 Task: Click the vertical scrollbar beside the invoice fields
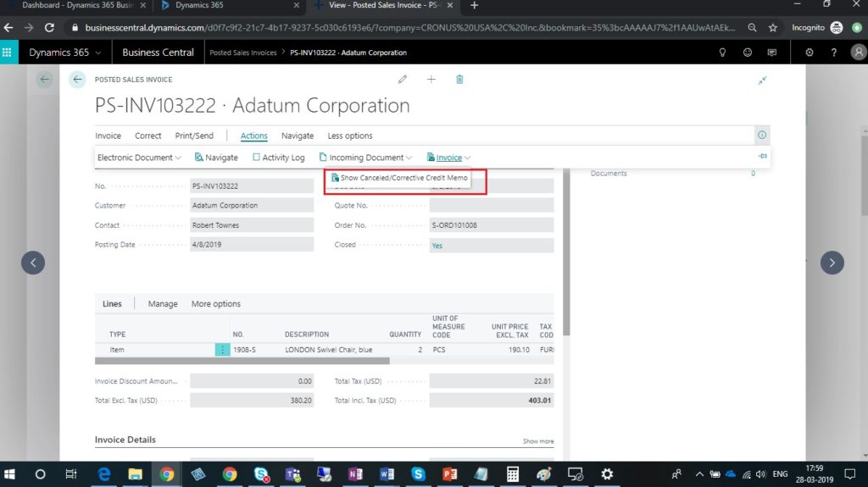point(566,252)
